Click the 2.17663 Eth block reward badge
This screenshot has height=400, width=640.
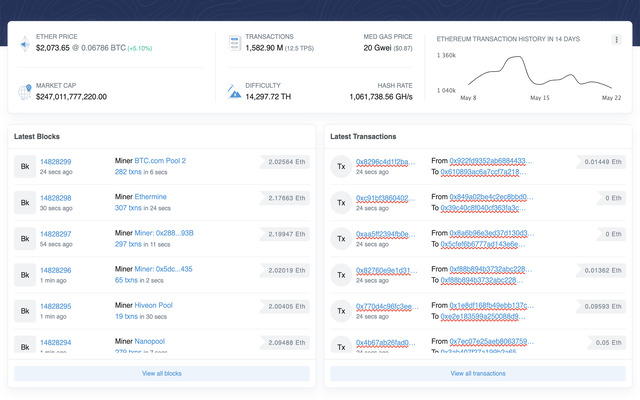coord(285,198)
